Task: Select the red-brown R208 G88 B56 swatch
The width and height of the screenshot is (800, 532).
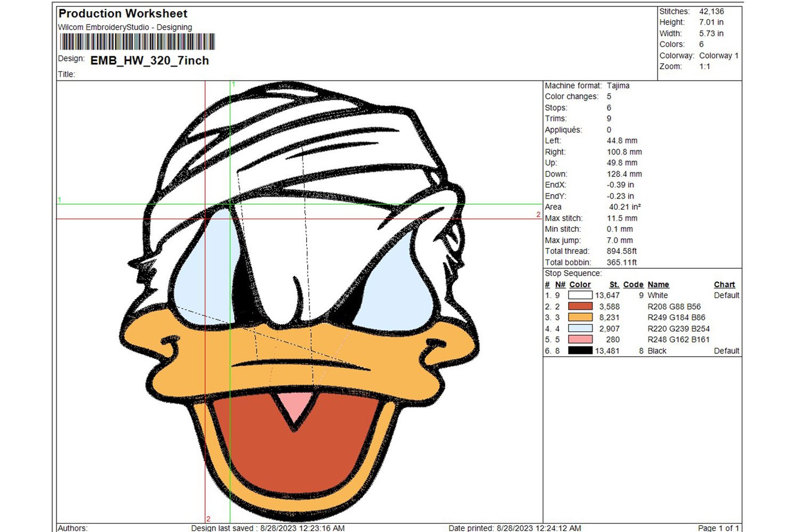Action: (x=580, y=307)
